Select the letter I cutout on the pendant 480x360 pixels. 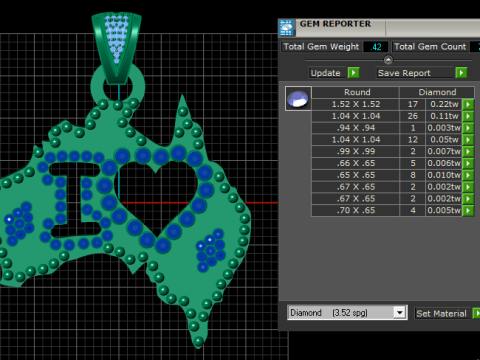[76, 200]
